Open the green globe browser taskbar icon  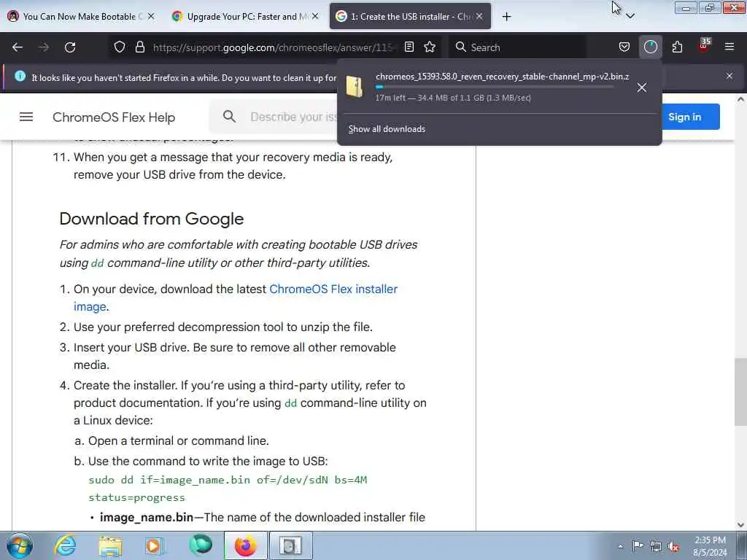point(200,545)
